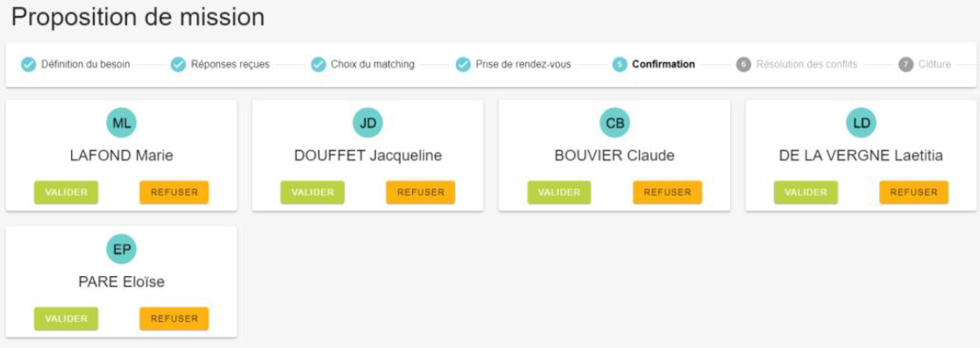This screenshot has height=348, width=980.
Task: Refuse DOUFFET Jacqueline's mission
Action: 421,193
